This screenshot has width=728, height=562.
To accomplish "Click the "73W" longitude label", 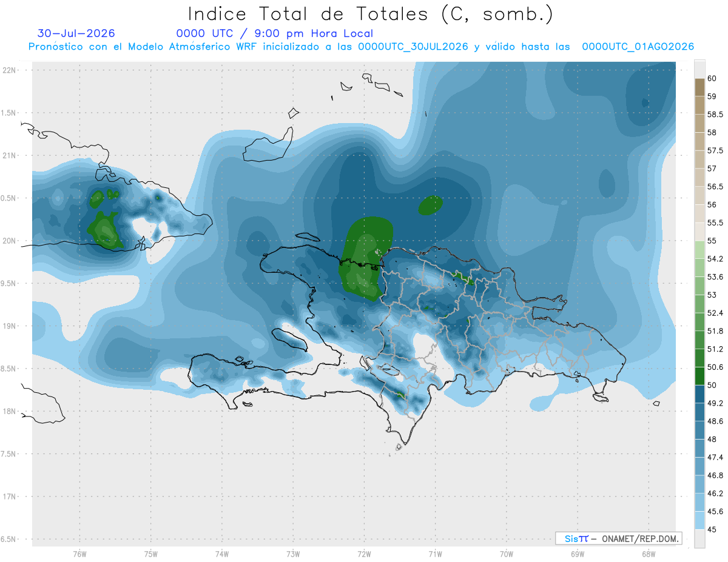I will pyautogui.click(x=293, y=554).
